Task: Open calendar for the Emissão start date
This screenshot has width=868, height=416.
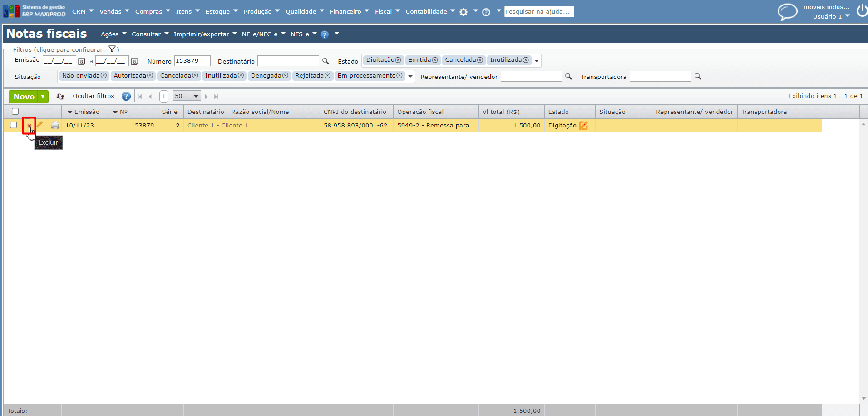Action: (82, 61)
